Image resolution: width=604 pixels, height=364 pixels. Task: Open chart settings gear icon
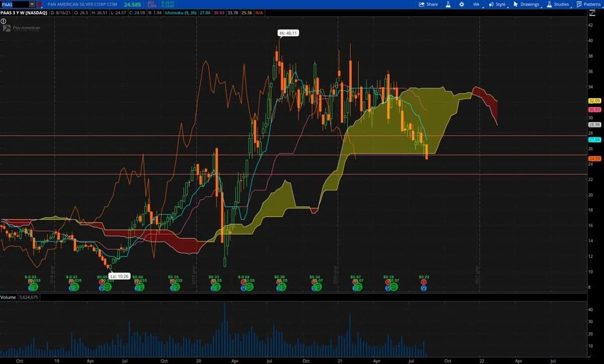[462, 5]
